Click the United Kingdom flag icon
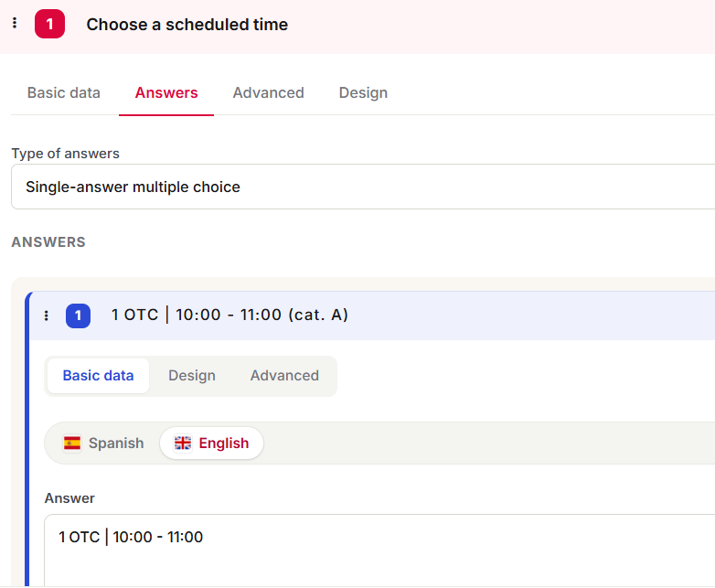This screenshot has height=588, width=715. [x=183, y=443]
